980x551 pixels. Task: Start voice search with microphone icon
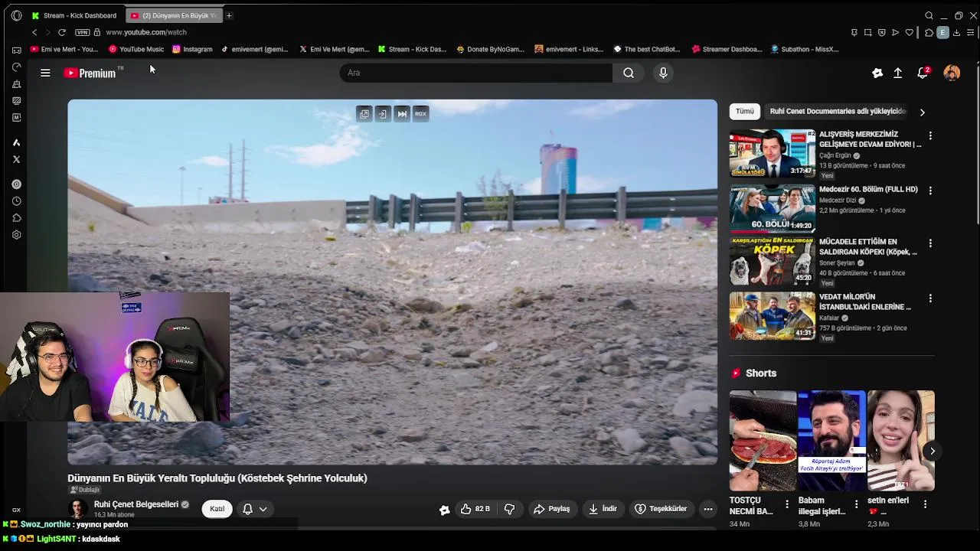click(x=663, y=73)
